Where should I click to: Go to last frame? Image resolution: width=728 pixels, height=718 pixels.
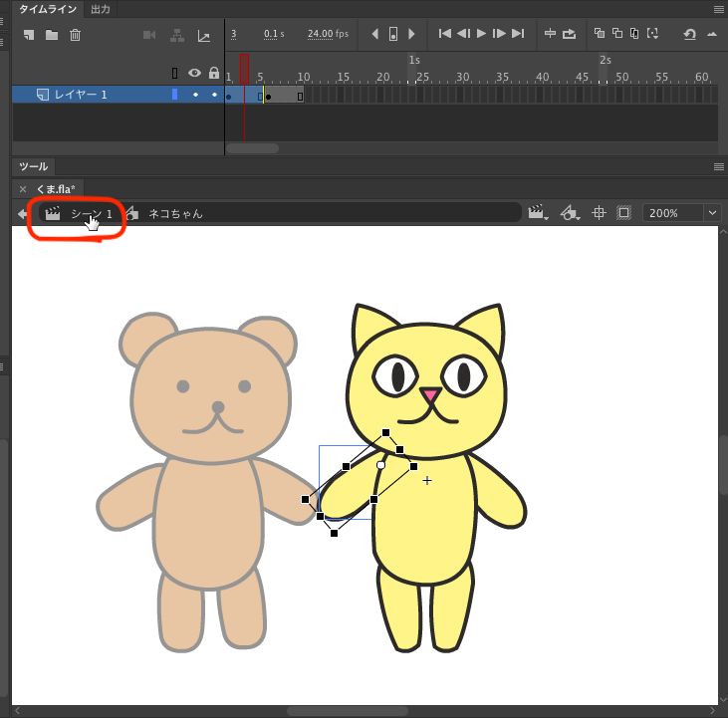518,34
